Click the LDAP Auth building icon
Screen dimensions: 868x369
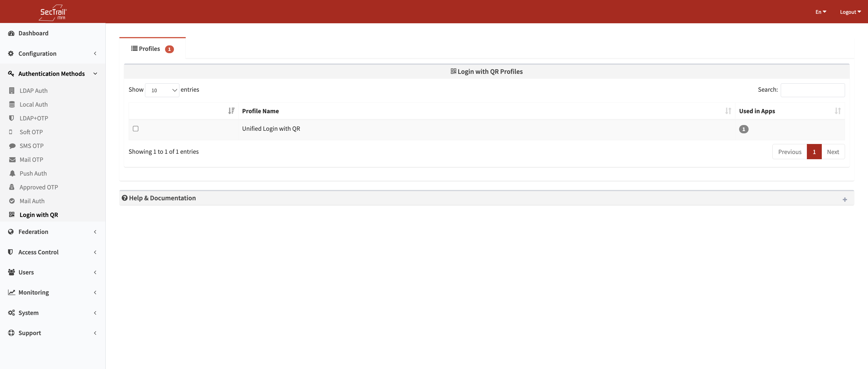12,91
